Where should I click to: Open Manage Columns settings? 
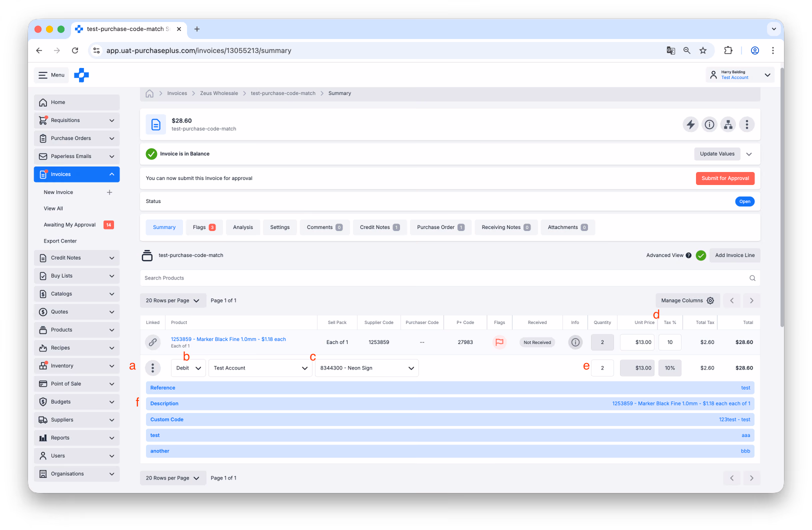point(688,300)
